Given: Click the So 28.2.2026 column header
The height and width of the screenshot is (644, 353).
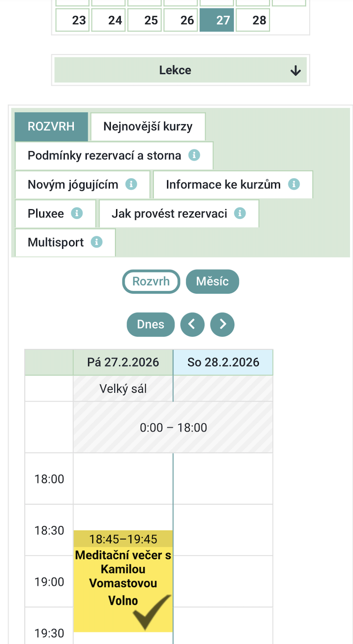Looking at the screenshot, I should (x=223, y=362).
